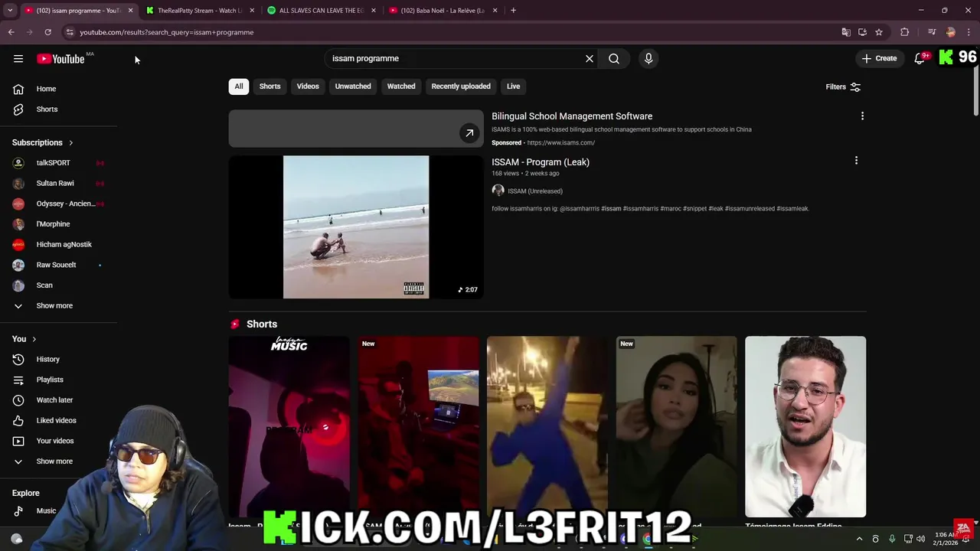The width and height of the screenshot is (980, 551).
Task: Switch to TheRealPatty Stream browser tab
Action: [199, 11]
